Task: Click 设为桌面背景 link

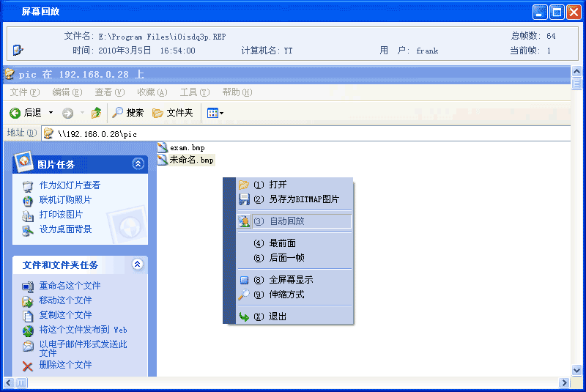Action: pos(65,229)
